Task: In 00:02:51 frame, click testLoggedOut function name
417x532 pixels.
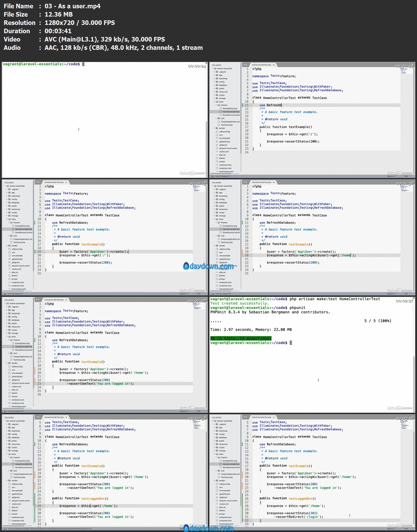Action: pyautogui.click(x=93, y=498)
